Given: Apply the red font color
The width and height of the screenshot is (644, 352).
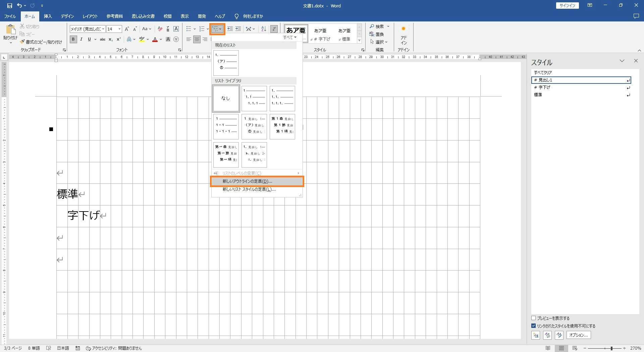Looking at the screenshot, I should (x=155, y=40).
